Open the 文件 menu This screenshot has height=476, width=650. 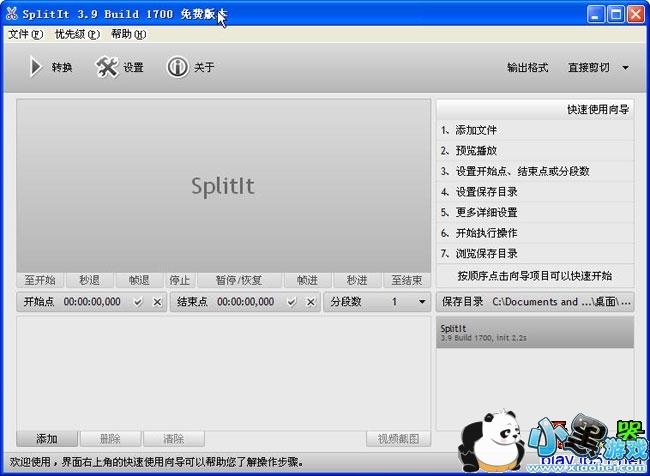(x=25, y=34)
